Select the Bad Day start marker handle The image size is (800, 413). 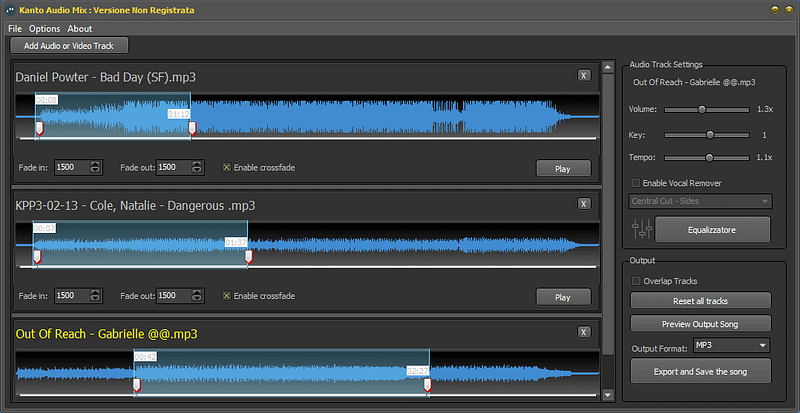coord(39,128)
